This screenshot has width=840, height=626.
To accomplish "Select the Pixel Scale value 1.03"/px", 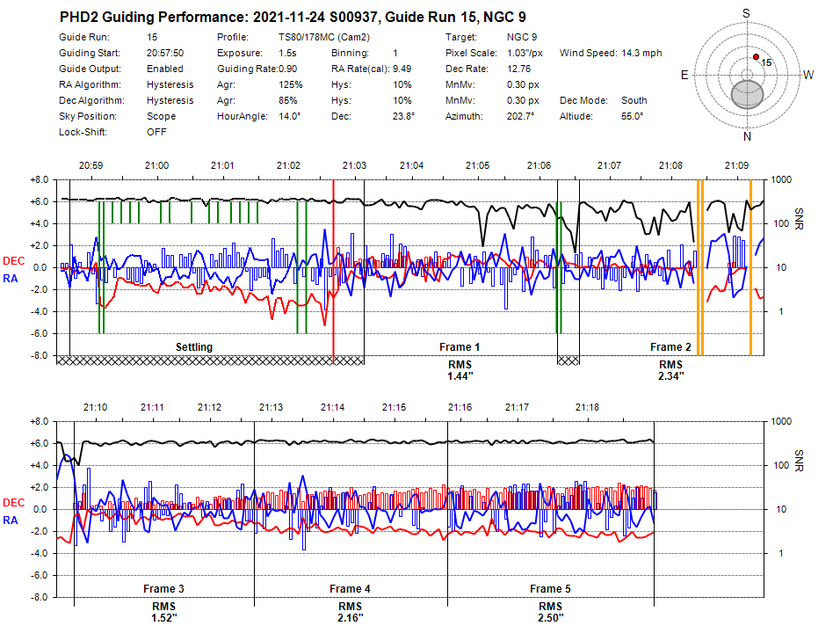I will tap(525, 53).
